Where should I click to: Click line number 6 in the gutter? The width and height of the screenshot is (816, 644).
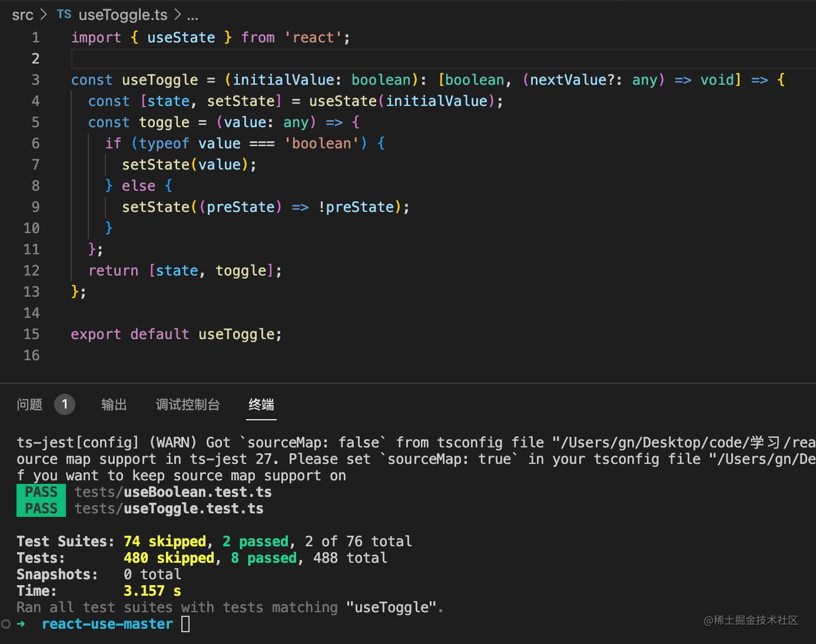(x=35, y=144)
